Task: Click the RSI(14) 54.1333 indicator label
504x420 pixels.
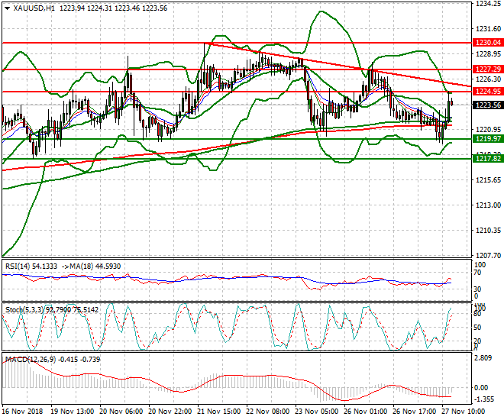Action: coord(31,267)
